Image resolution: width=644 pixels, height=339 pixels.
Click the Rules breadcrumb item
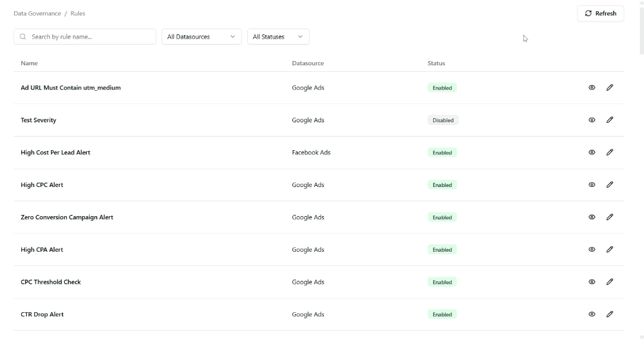click(x=78, y=14)
